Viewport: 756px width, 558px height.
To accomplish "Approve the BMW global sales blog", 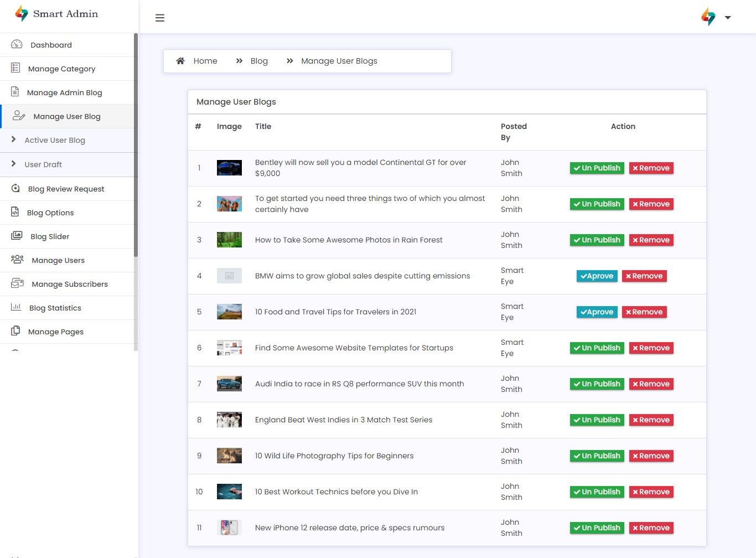I will (597, 276).
